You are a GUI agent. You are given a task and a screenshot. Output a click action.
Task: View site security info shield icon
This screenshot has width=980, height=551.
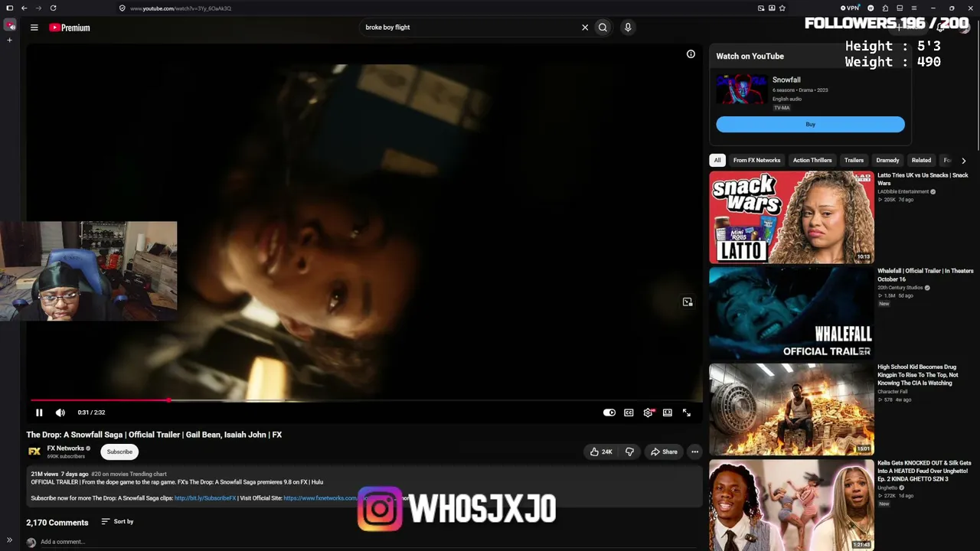click(122, 8)
